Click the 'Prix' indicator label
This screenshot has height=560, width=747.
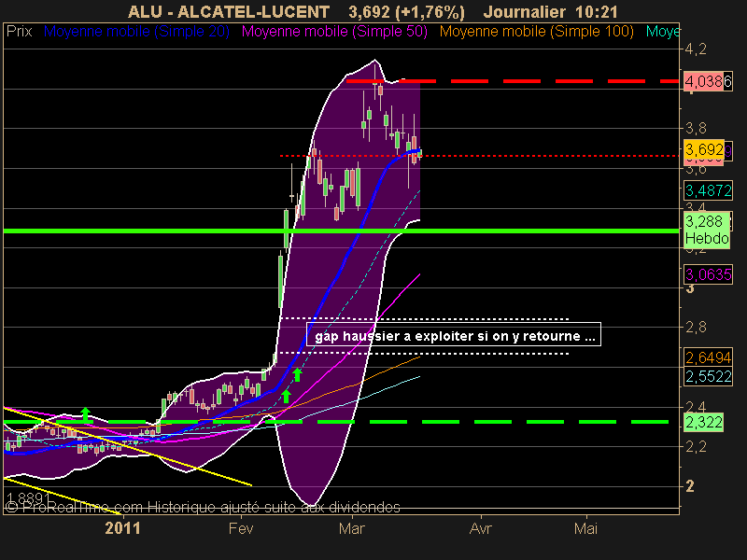(x=19, y=32)
